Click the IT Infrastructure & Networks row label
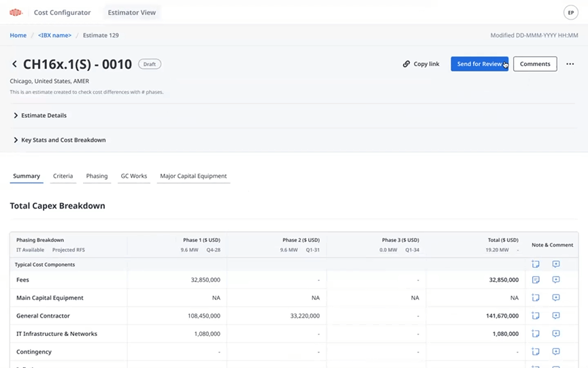588x368 pixels. pos(56,334)
